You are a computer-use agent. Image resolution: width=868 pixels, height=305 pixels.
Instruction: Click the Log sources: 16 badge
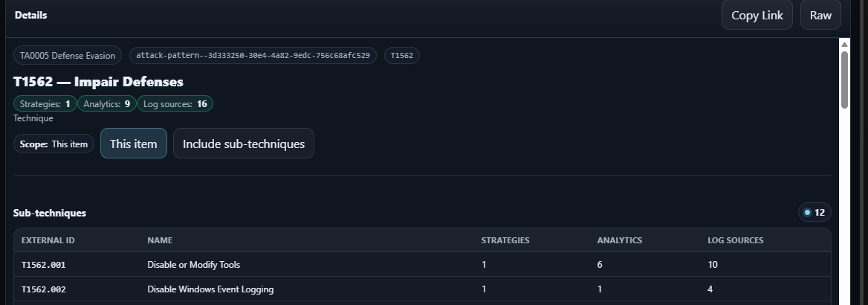click(x=175, y=104)
